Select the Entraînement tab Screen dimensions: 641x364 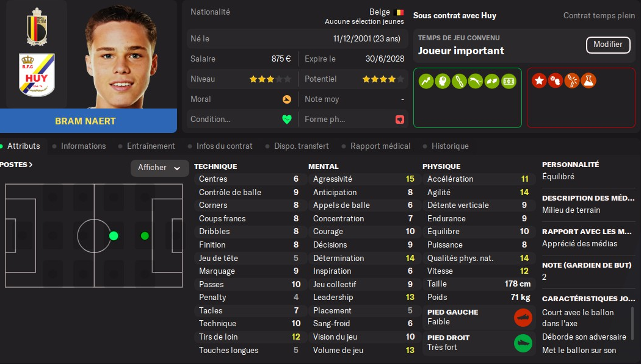(151, 146)
